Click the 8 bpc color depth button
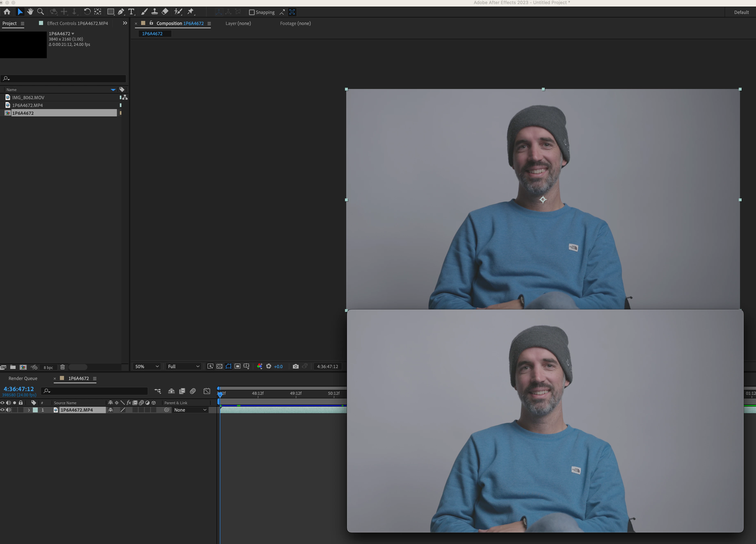The height and width of the screenshot is (544, 756). [x=48, y=368]
